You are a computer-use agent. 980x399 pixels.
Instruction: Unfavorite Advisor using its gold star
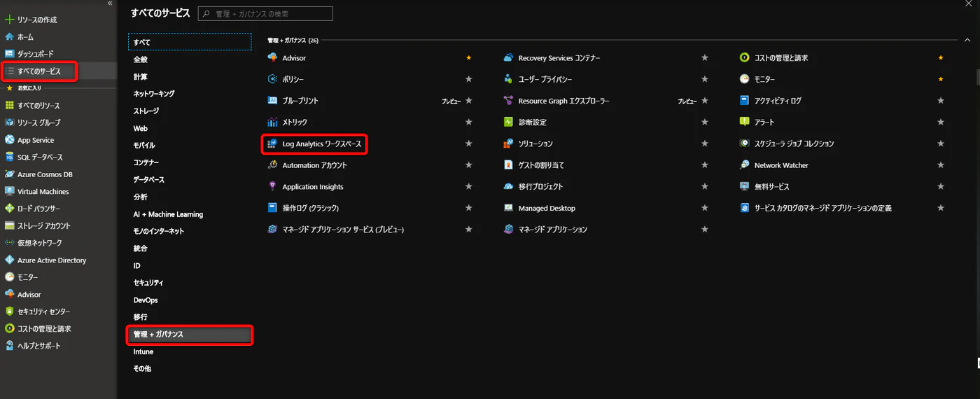pos(469,58)
